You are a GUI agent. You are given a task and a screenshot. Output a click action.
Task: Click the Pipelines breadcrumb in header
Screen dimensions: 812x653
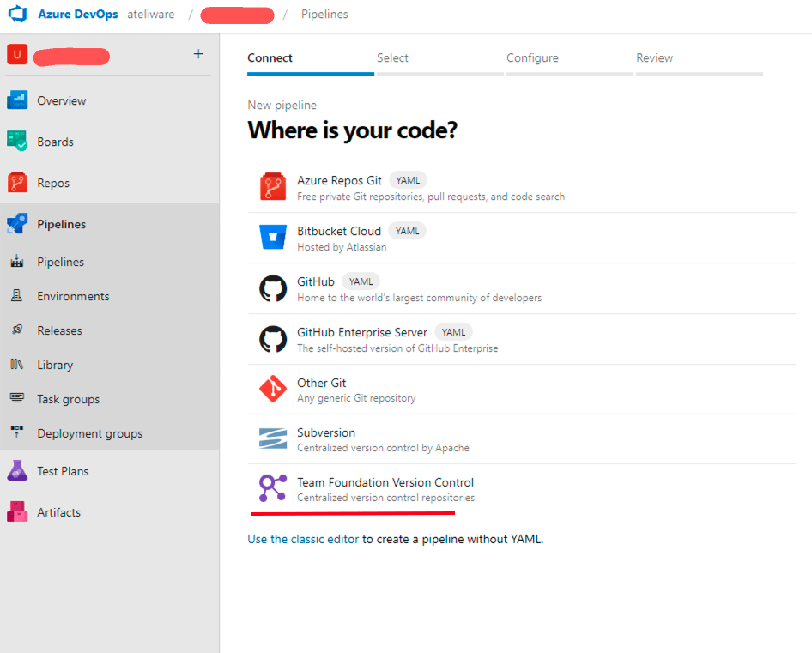tap(324, 14)
